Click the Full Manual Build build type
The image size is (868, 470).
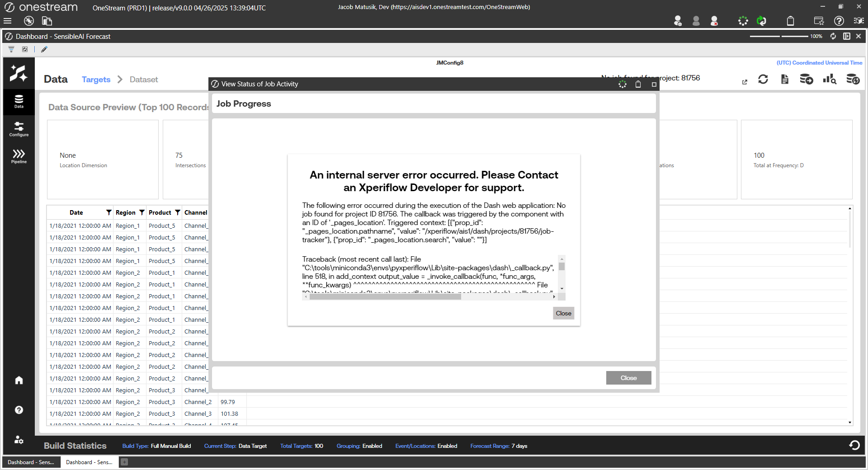[x=171, y=446]
